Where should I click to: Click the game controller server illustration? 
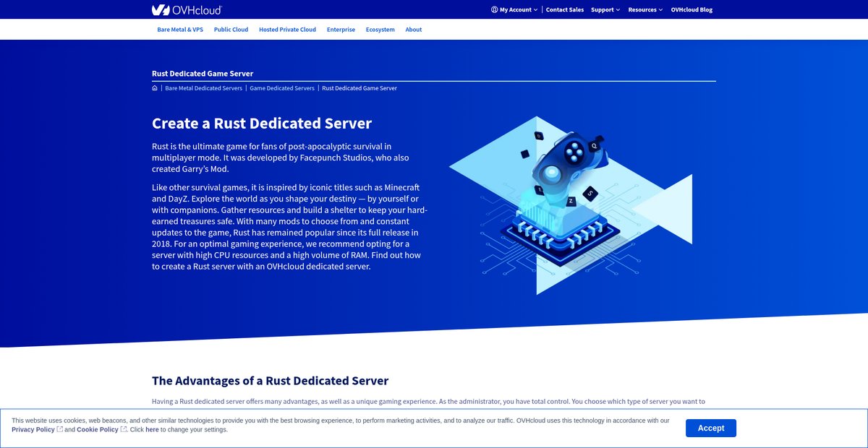[x=571, y=205]
